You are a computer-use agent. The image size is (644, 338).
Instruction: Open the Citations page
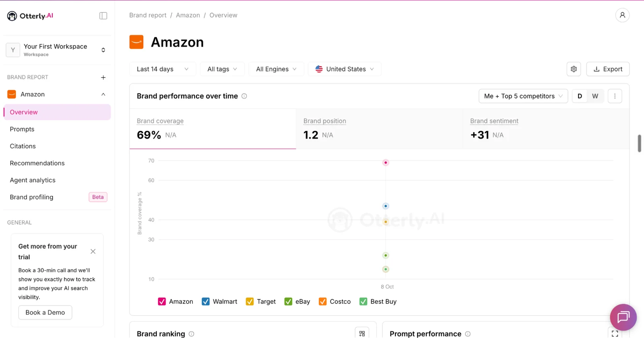23,146
